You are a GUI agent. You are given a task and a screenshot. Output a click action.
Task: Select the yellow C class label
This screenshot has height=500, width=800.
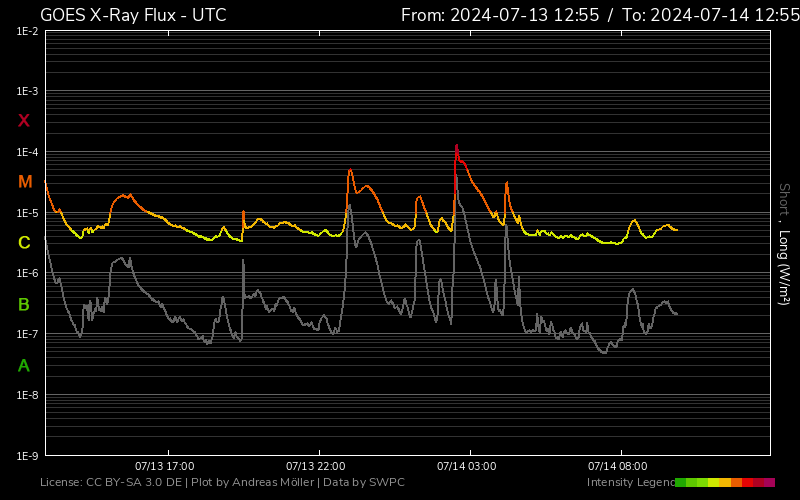click(x=24, y=243)
